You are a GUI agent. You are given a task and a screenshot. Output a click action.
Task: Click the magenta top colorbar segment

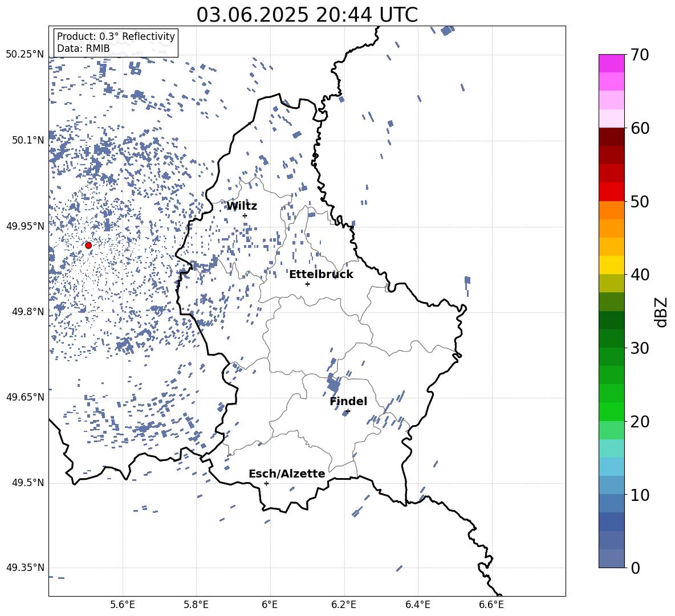tap(611, 63)
